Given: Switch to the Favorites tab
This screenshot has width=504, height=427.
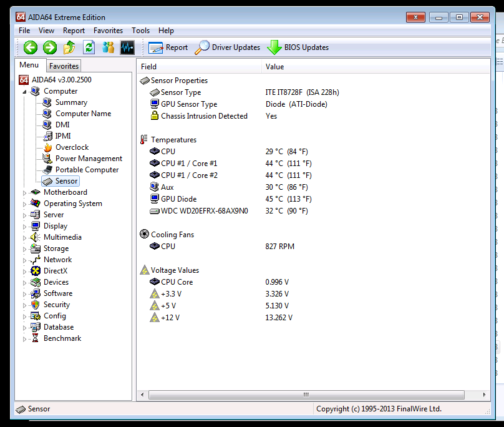Looking at the screenshot, I should coord(64,66).
